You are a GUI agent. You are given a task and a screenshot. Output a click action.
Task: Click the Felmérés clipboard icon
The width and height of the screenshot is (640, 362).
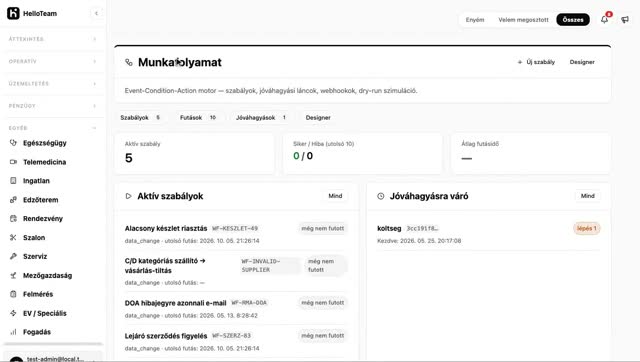click(13, 294)
